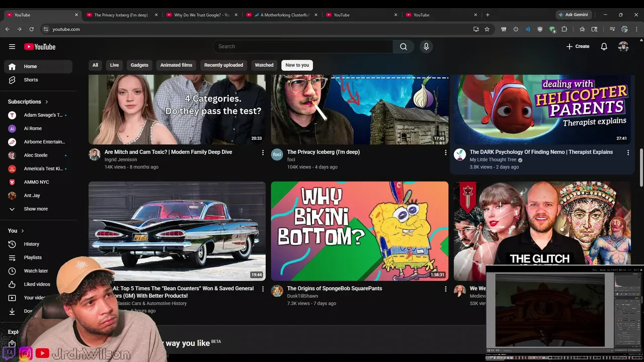644x362 pixels.
Task: Play the black classic car thumbnail
Action: point(177,231)
